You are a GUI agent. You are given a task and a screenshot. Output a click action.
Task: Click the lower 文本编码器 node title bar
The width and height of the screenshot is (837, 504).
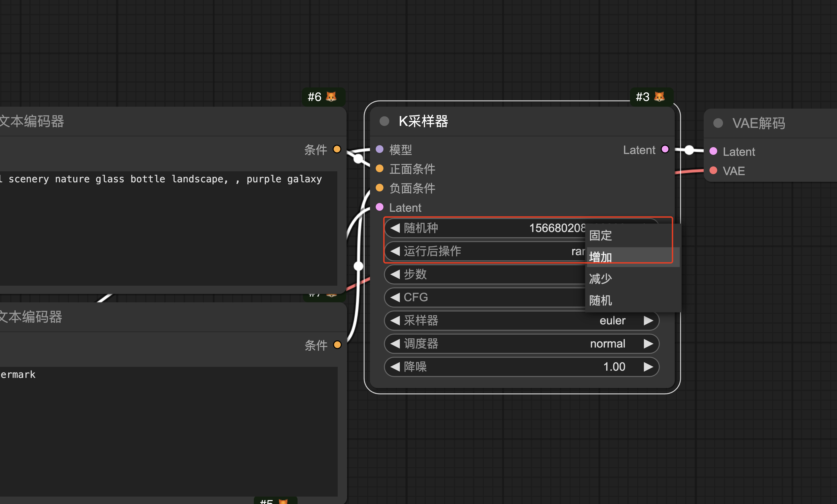point(173,317)
